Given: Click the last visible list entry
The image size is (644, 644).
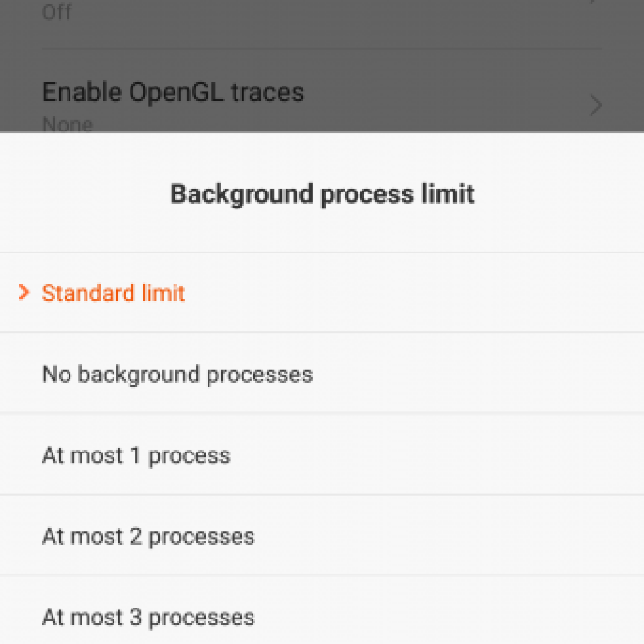Looking at the screenshot, I should [148, 617].
